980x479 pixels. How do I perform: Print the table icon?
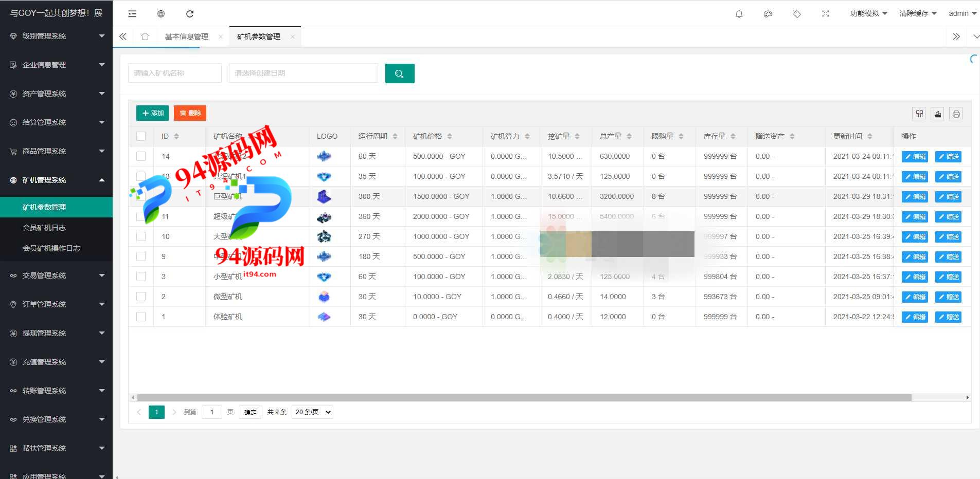click(956, 114)
